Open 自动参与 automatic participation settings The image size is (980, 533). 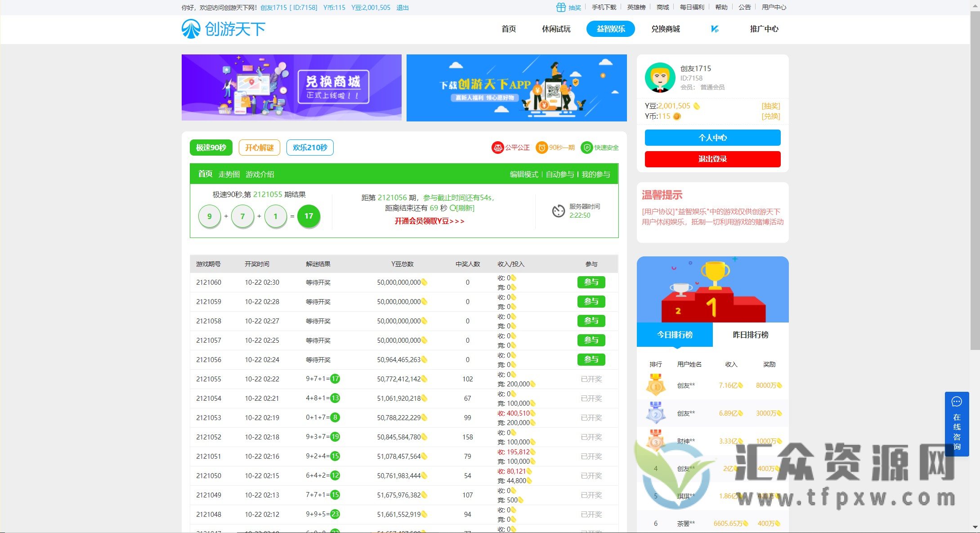click(x=559, y=174)
